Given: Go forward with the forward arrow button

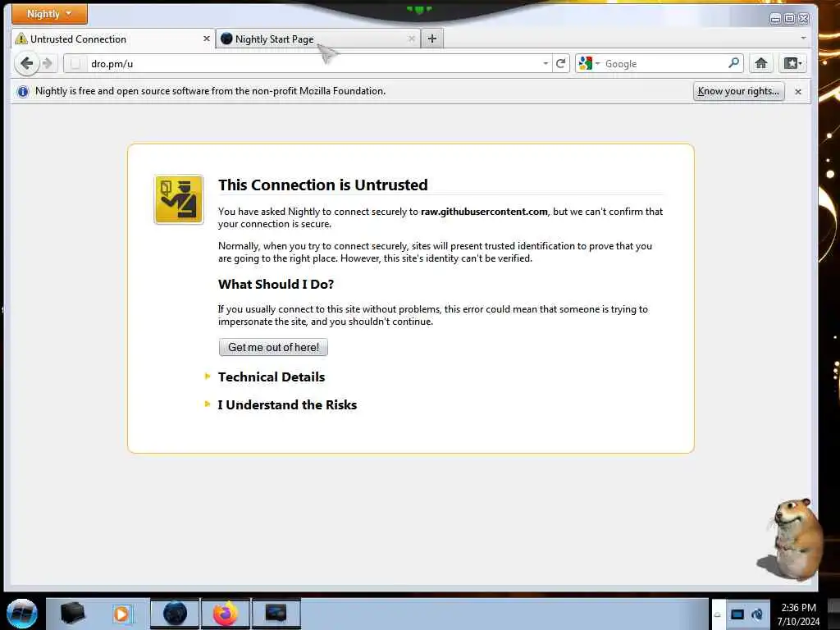Looking at the screenshot, I should click(48, 63).
